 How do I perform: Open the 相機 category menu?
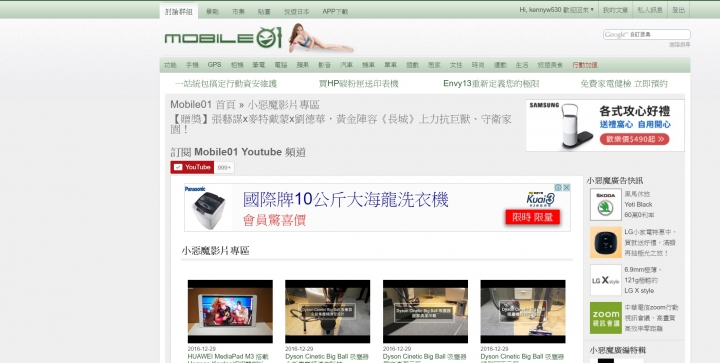click(x=237, y=65)
